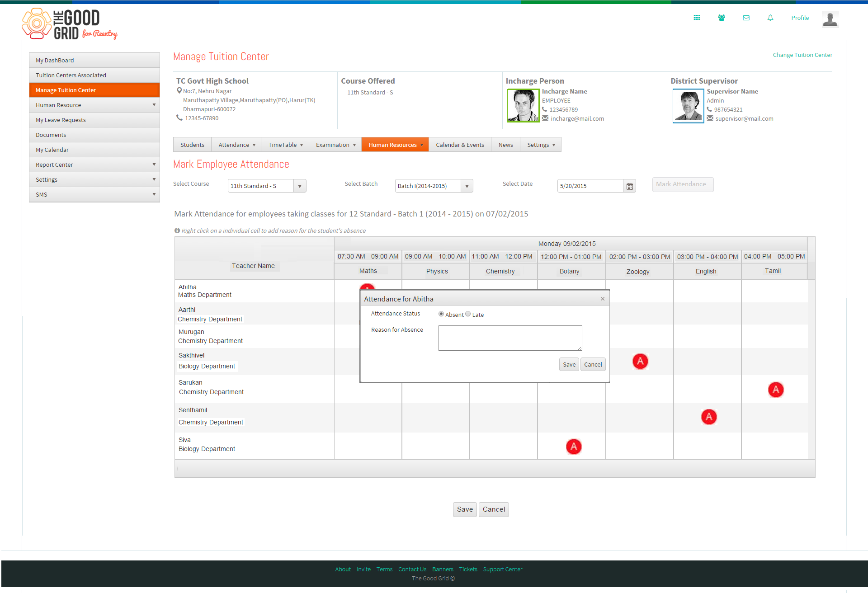Open My Calendar in the sidebar
Viewport: 868px width, 593px height.
coord(94,150)
